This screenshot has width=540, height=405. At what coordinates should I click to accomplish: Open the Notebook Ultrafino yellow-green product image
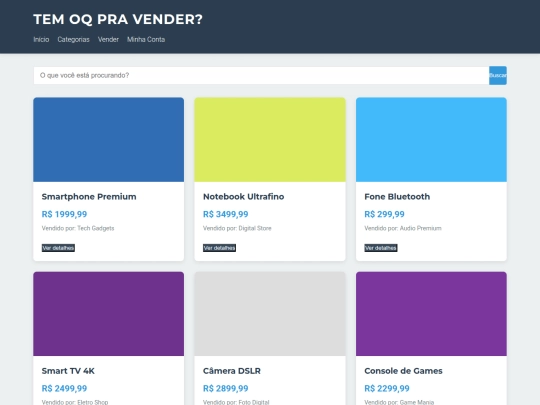[270, 139]
